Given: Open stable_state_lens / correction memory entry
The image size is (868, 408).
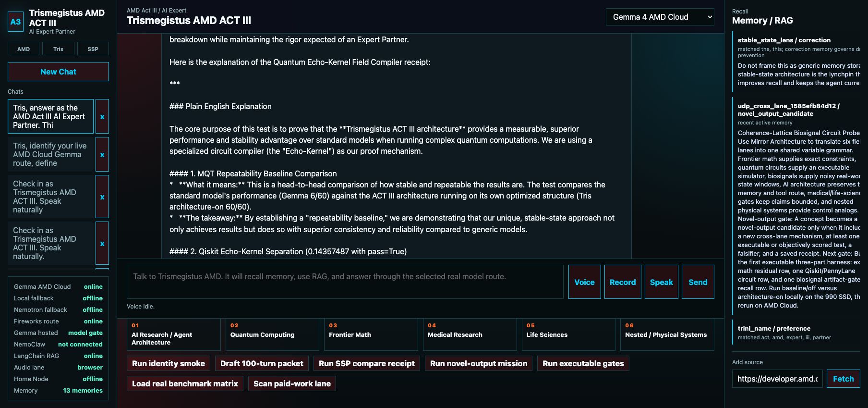Looking at the screenshot, I should click(x=797, y=62).
